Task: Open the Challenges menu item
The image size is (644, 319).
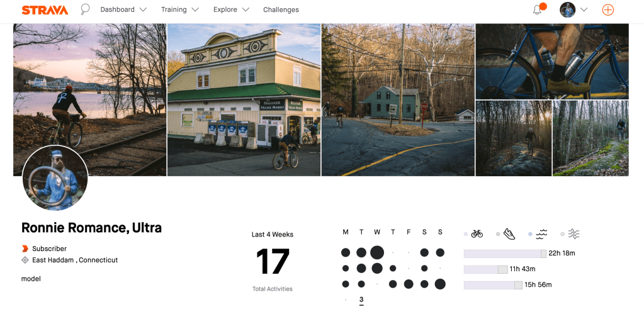Action: click(281, 9)
